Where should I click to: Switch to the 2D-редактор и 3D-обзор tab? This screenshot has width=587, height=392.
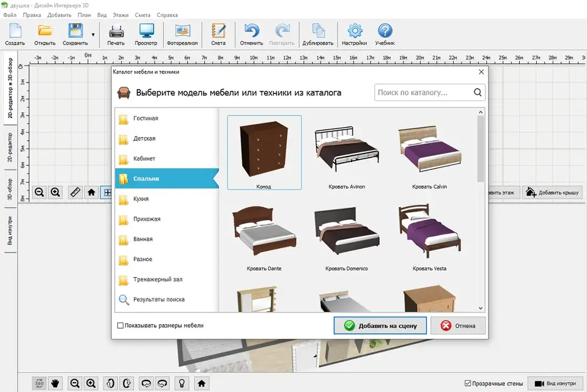coord(10,87)
